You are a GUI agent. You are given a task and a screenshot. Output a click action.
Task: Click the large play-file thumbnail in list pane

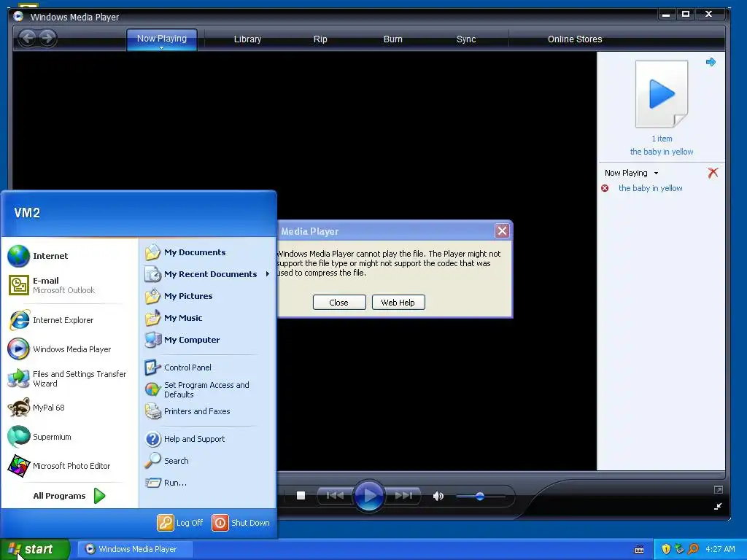click(662, 94)
